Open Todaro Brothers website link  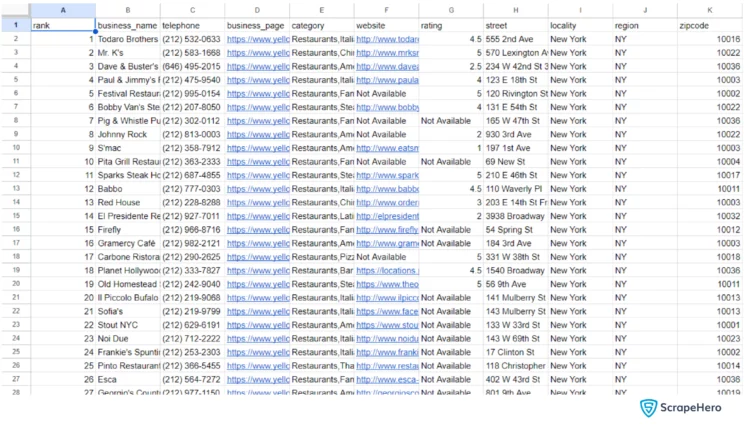[387, 39]
